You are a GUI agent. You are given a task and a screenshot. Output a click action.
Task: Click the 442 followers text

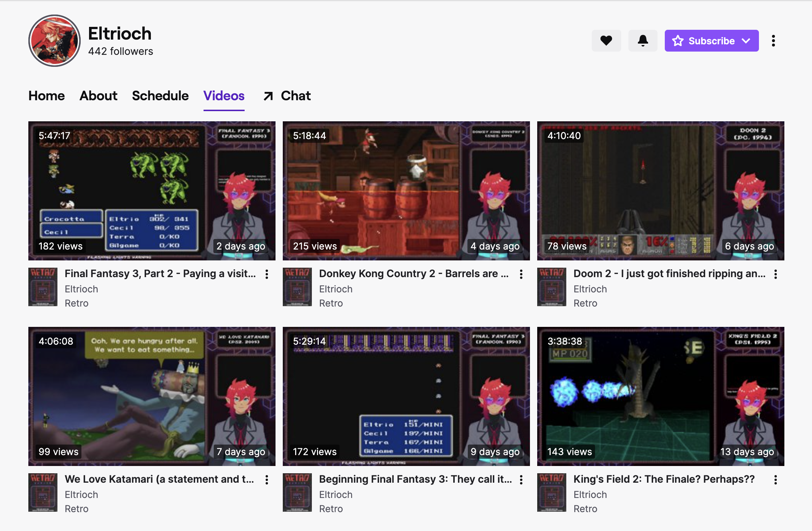(121, 51)
